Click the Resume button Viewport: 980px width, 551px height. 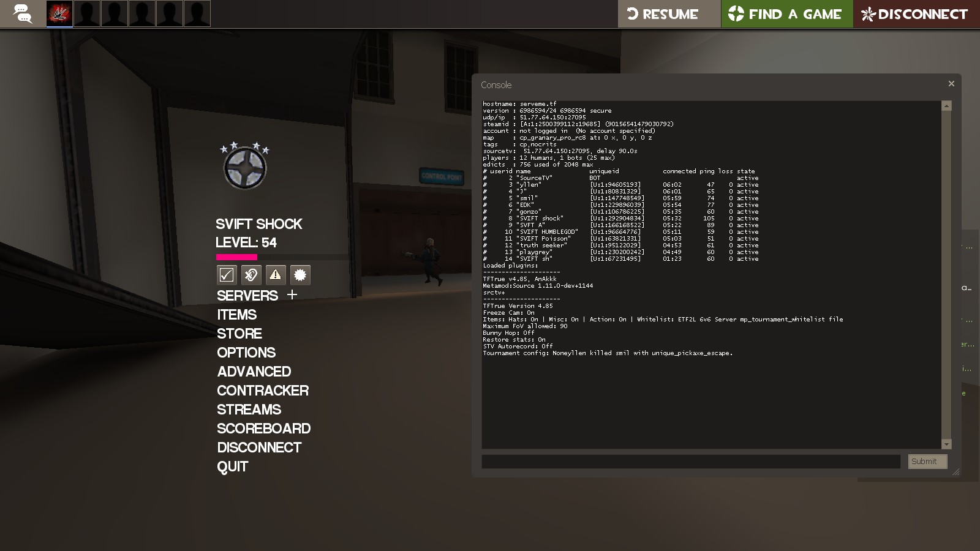tap(669, 13)
